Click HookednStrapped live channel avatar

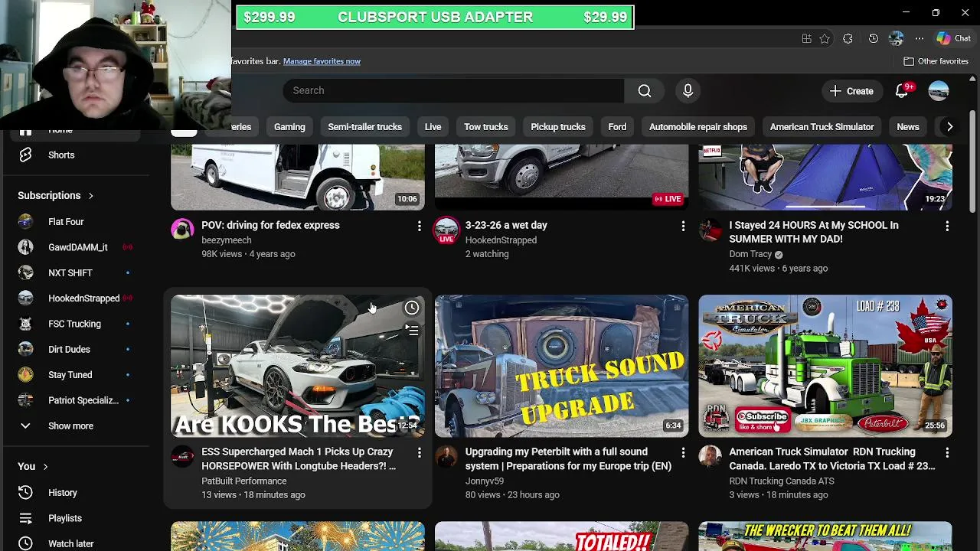point(446,229)
